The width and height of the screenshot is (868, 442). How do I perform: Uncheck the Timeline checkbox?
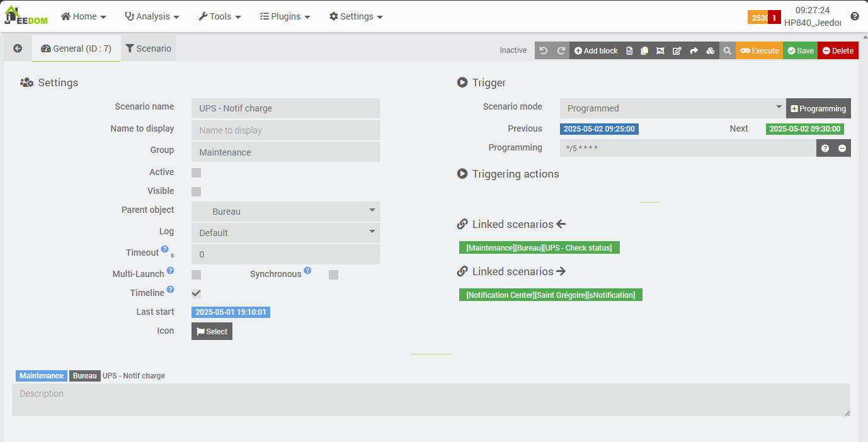pyautogui.click(x=196, y=293)
